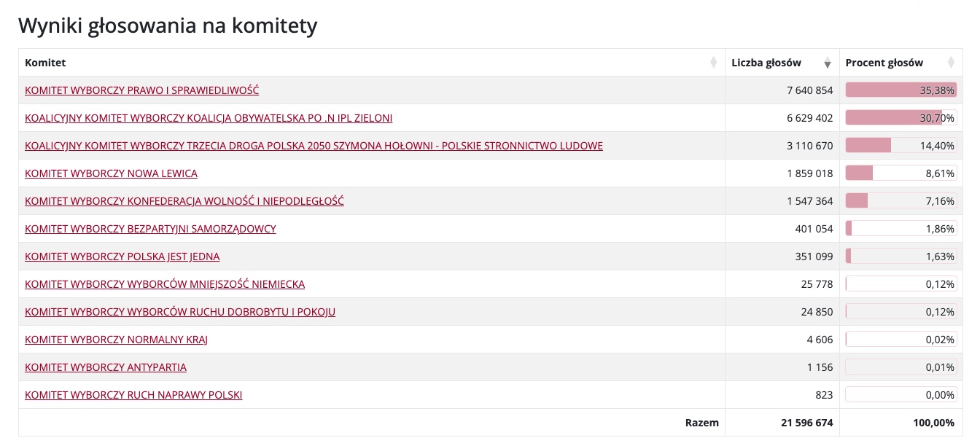This screenshot has height=446, width=980.
Task: Open Ruch Naprawy Polski committee link
Action: (133, 395)
